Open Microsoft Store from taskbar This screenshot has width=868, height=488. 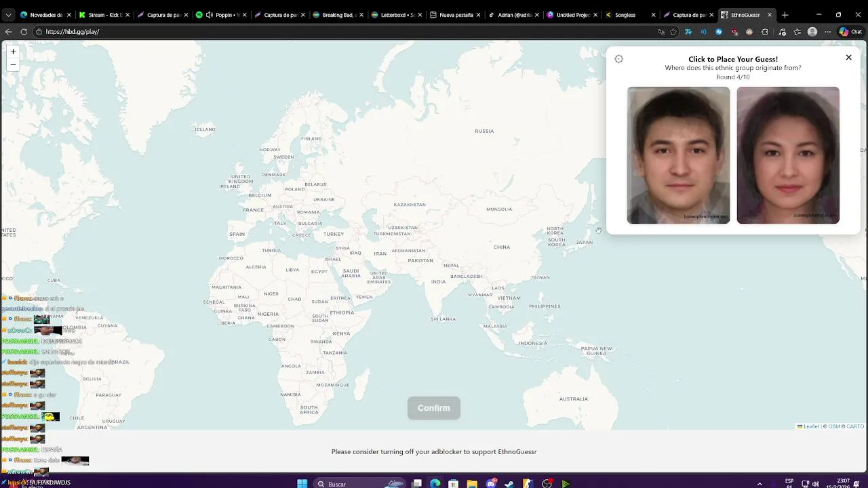[454, 484]
